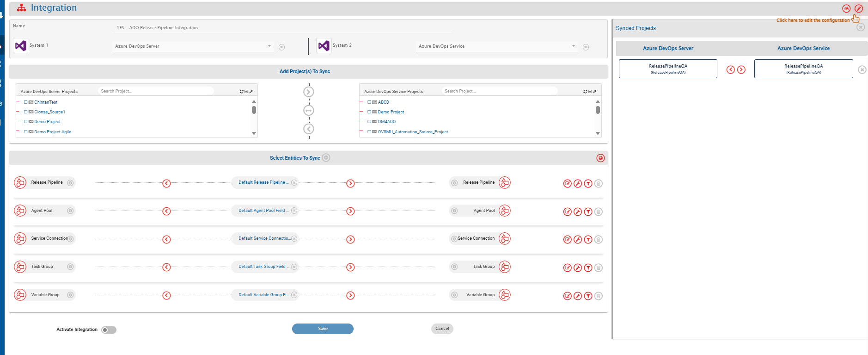The height and width of the screenshot is (355, 868).
Task: Check the OM4ADO project checkbox
Action: pos(369,122)
